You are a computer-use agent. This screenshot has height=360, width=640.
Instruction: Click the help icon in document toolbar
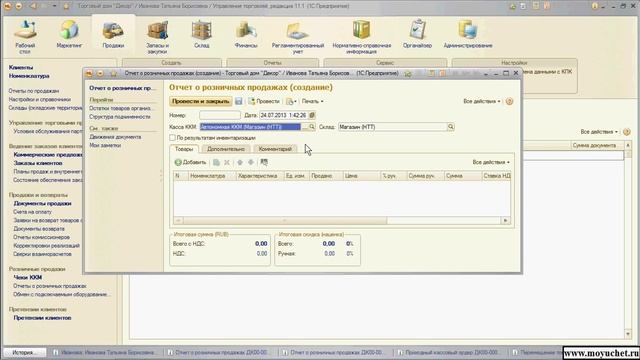[x=509, y=101]
